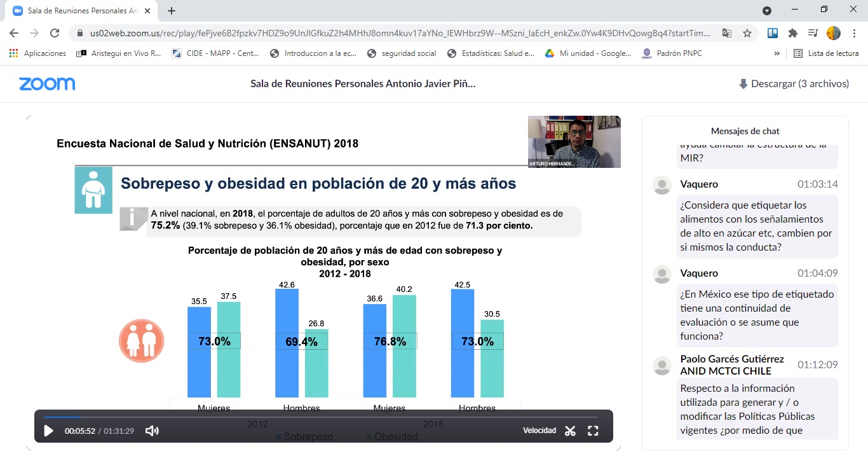Open the Extensions puzzle menu
Screen dimensions: 868x463
pyautogui.click(x=792, y=33)
